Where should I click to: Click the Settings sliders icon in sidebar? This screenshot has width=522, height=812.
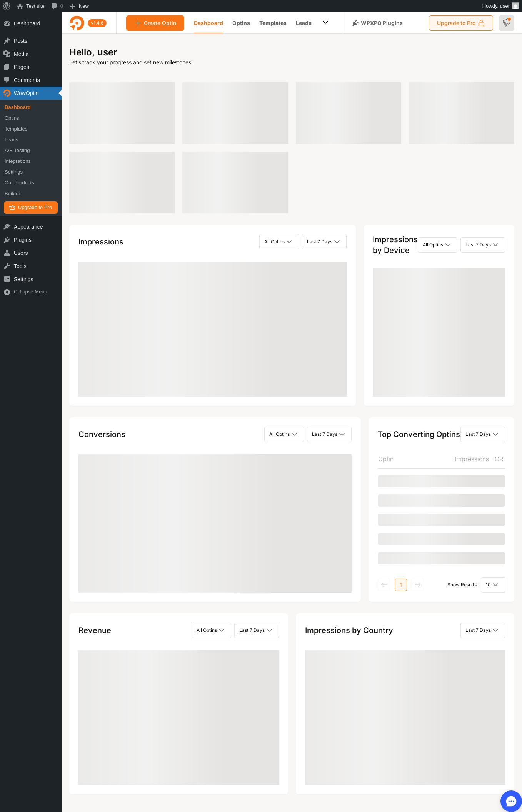[x=7, y=279]
